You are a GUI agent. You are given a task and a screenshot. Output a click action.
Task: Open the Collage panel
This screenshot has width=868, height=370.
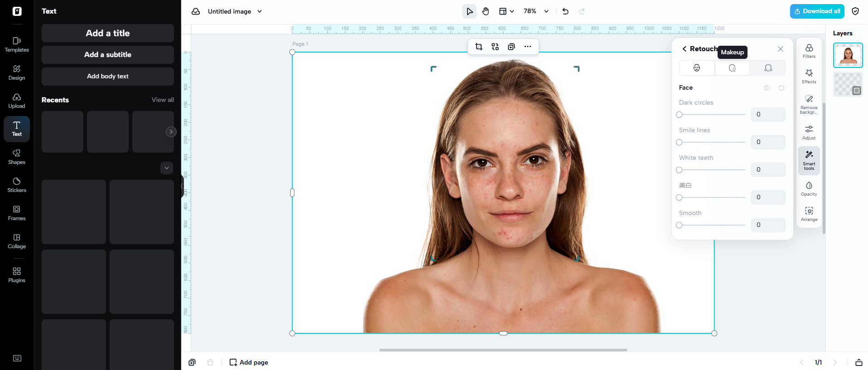coord(17,241)
